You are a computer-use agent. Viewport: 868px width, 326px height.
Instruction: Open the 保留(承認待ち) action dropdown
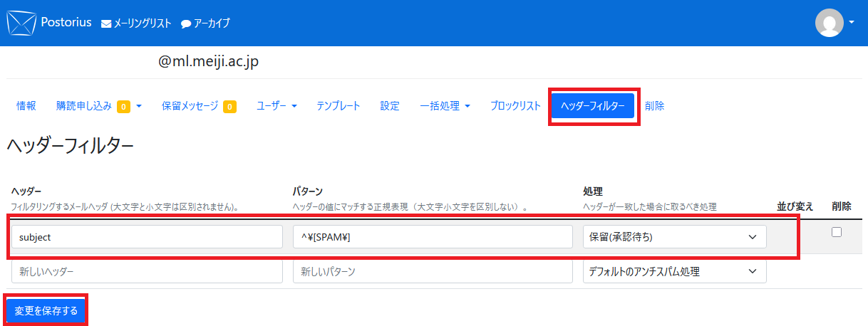click(x=674, y=237)
